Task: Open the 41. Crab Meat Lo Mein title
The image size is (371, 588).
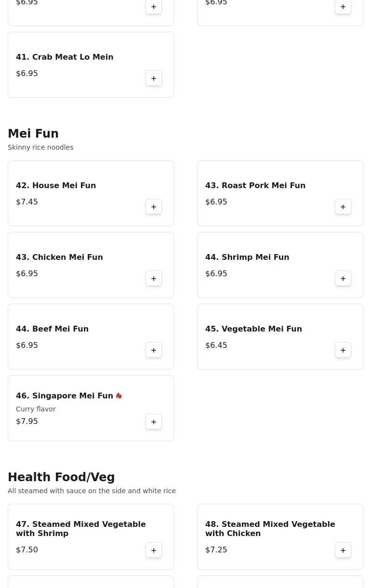Action: pos(65,57)
